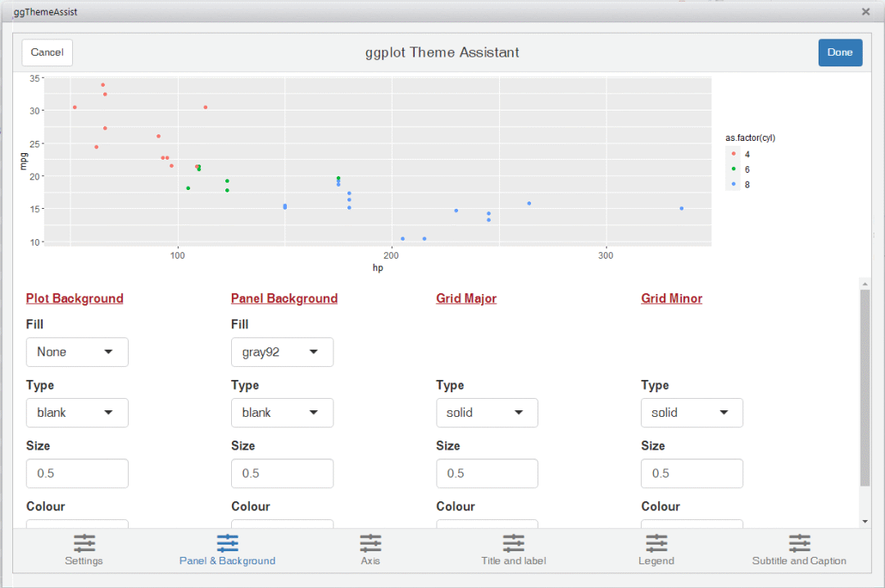
Task: Click the Panel Background Size input
Action: pyautogui.click(x=282, y=473)
